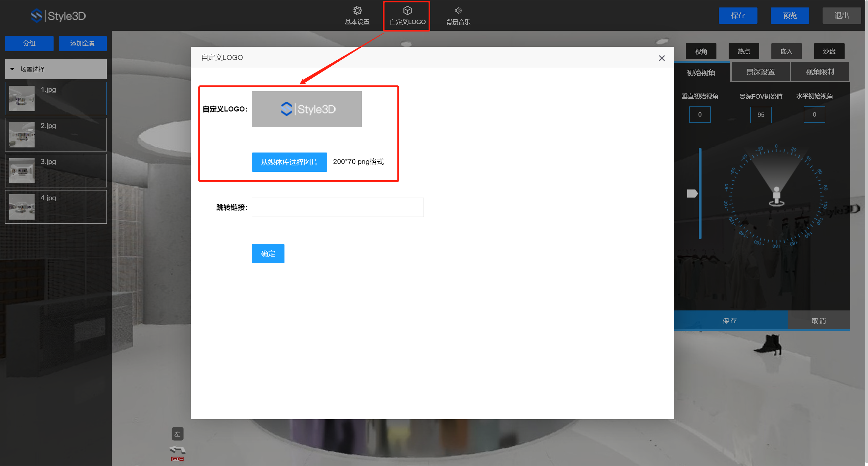Confirm with the 确定 button

(x=268, y=254)
